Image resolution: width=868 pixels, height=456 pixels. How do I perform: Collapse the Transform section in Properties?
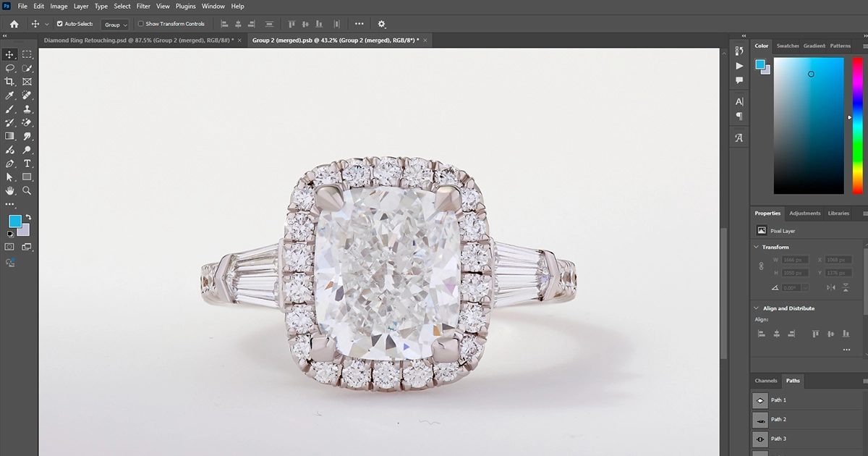(x=756, y=248)
